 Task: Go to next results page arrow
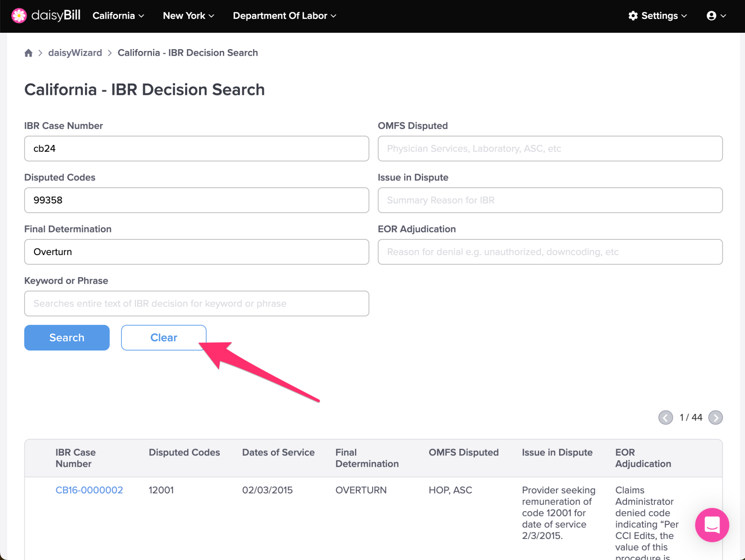715,417
